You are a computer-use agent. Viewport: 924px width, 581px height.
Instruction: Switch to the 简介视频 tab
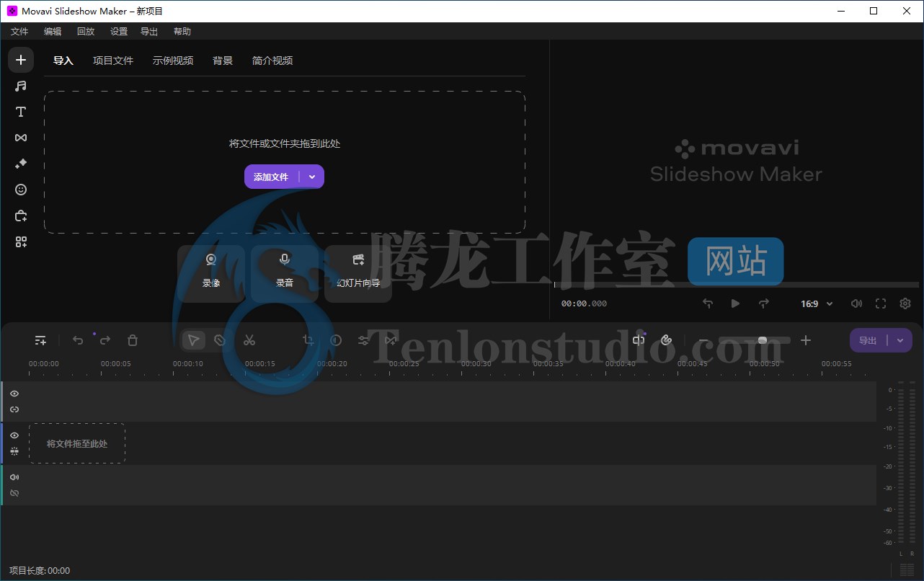click(x=272, y=61)
